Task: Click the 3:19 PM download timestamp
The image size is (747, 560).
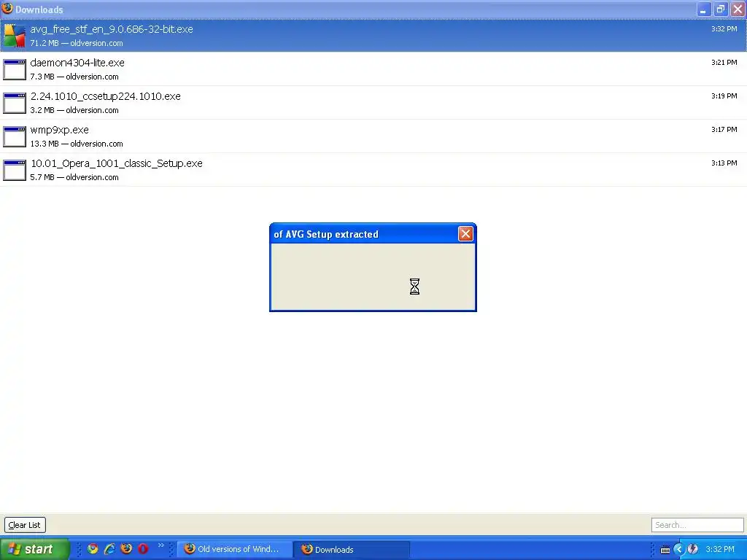Action: click(x=724, y=96)
